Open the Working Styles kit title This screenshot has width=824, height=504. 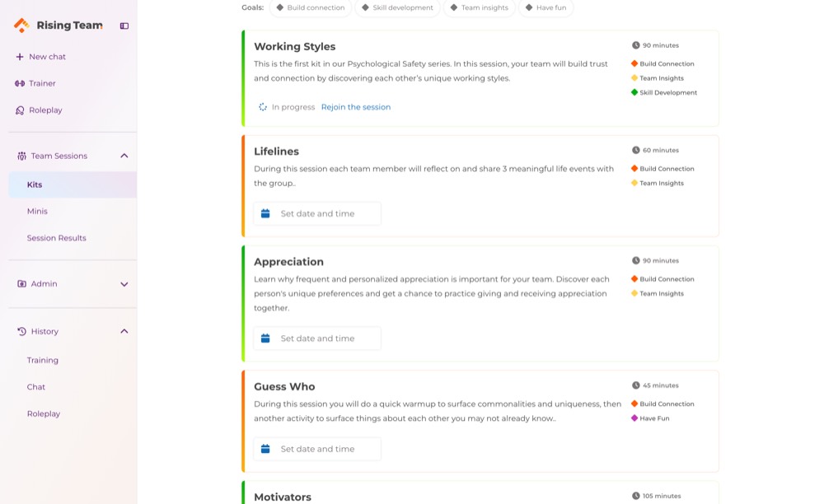pos(294,47)
